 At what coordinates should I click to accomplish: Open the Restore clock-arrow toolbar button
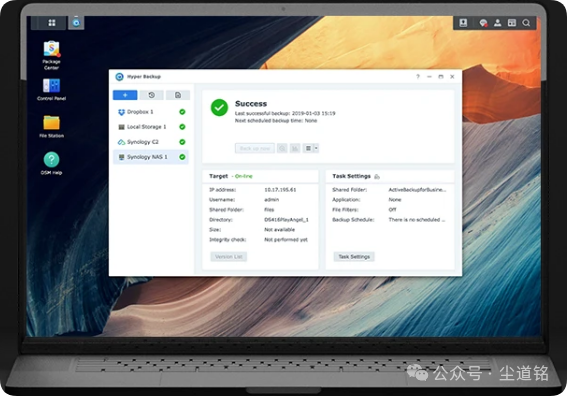pyautogui.click(x=152, y=95)
